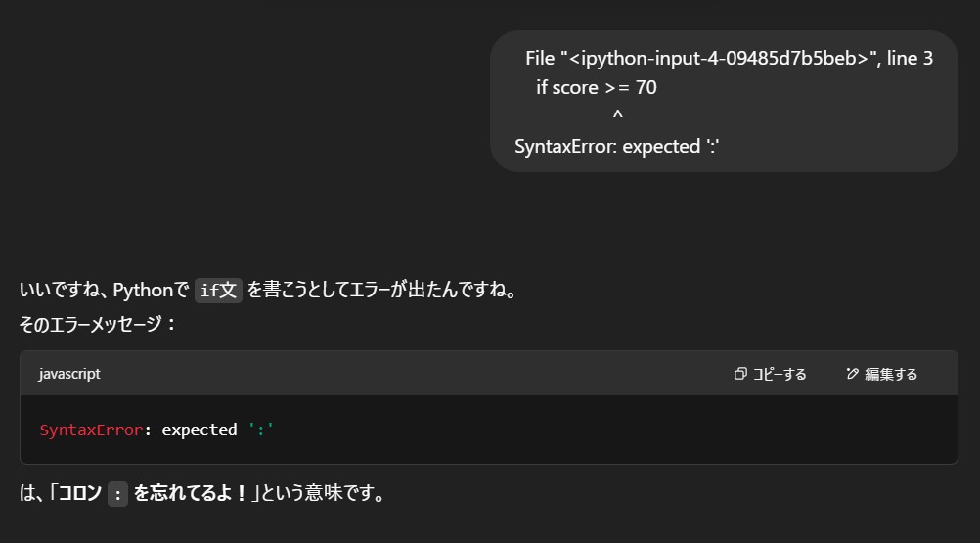This screenshot has width=980, height=543.
Task: Click the inline colon code chip
Action: click(x=117, y=495)
